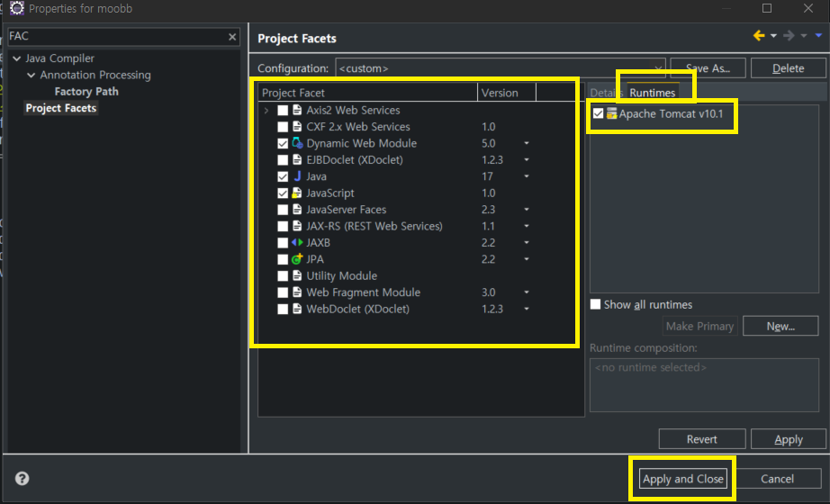
Task: Enable the JPA facet checkbox
Action: tap(283, 259)
